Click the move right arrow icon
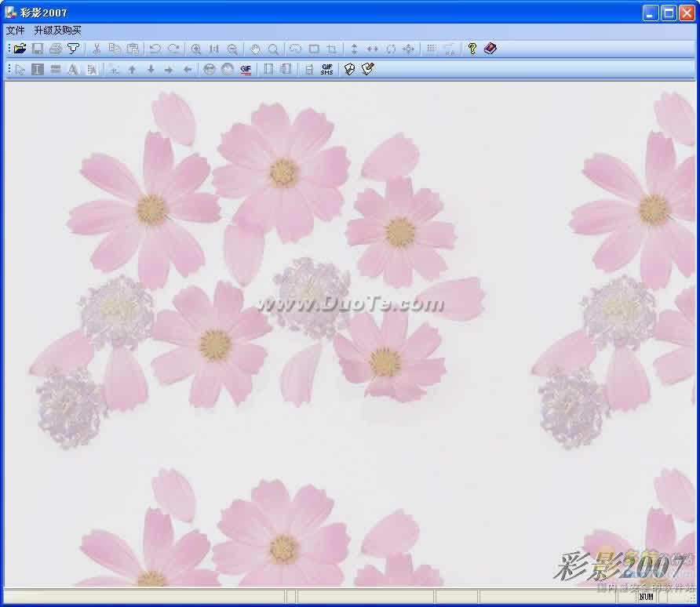The width and height of the screenshot is (700, 607). click(x=168, y=70)
